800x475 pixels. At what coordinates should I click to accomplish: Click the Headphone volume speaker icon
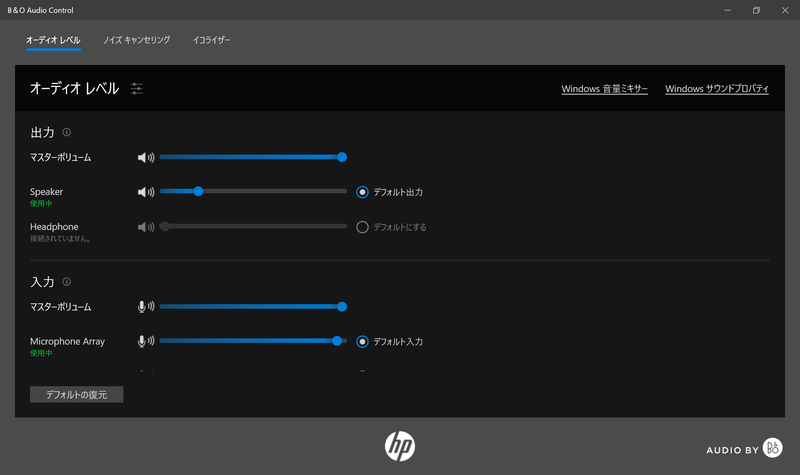click(145, 227)
